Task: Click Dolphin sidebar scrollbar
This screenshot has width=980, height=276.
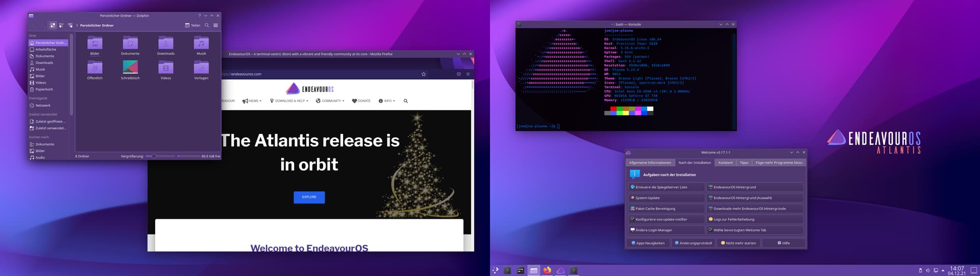Action: point(71,74)
